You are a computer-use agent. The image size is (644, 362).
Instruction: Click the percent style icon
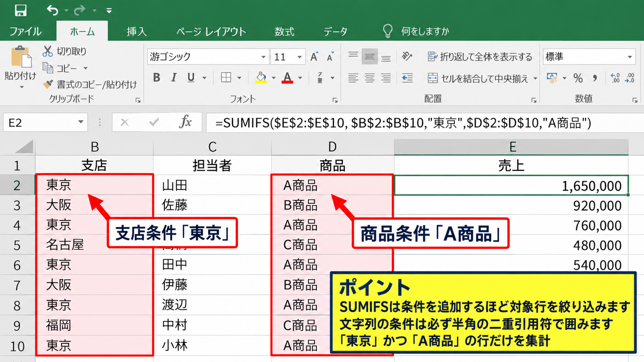(x=578, y=78)
